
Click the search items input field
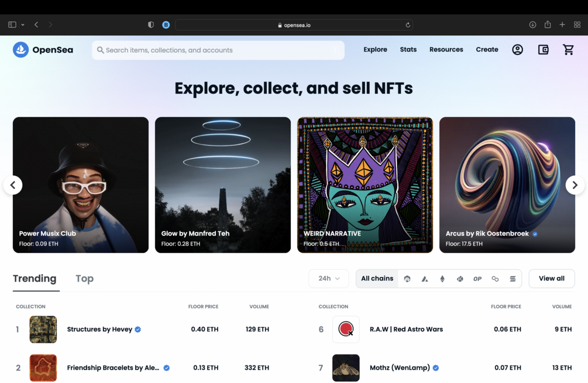point(218,50)
